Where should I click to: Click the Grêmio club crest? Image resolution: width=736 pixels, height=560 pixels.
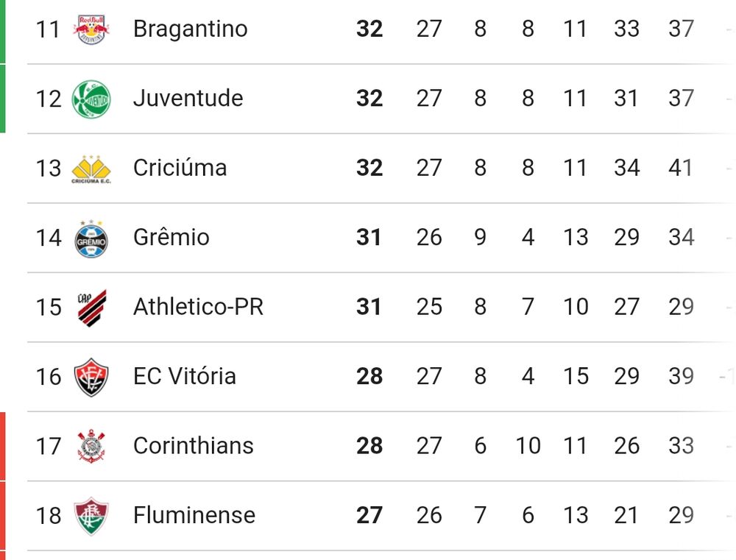coord(91,238)
